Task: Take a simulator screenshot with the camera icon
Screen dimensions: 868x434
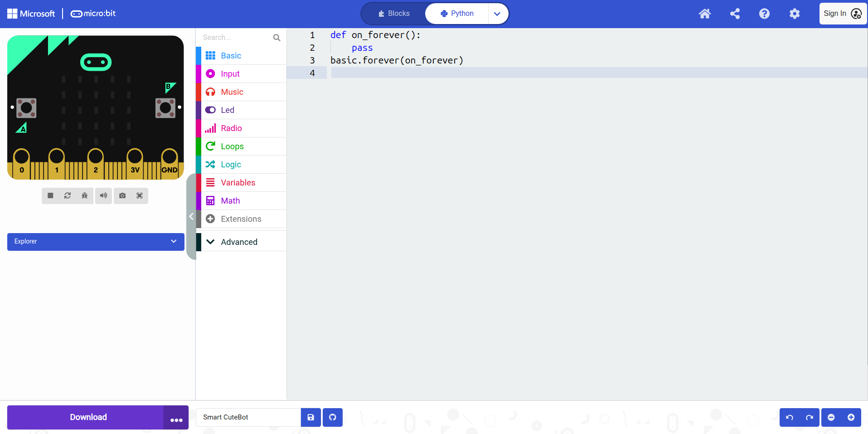Action: [121, 195]
